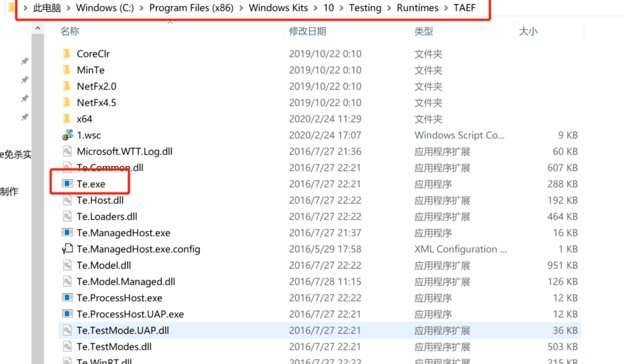Select the Te.ProcessHost.UAP.exe application icon
This screenshot has height=364, width=624.
tap(68, 314)
